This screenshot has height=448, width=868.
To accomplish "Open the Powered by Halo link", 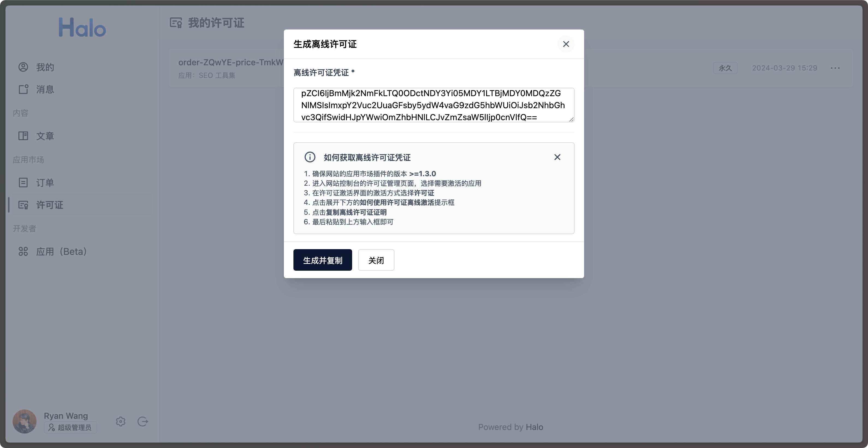I will coord(510,427).
